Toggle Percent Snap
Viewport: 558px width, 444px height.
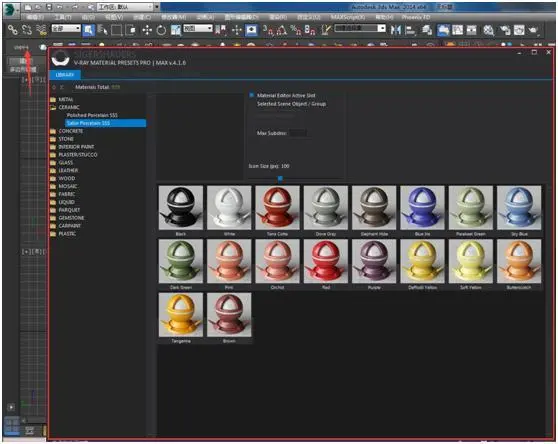(x=296, y=30)
